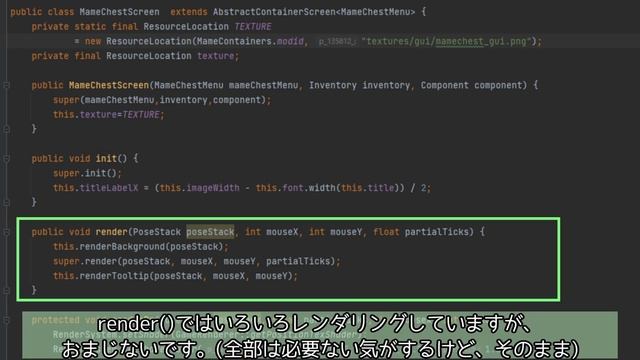Click AbstractContainerScreen in the extends clause

274,12
